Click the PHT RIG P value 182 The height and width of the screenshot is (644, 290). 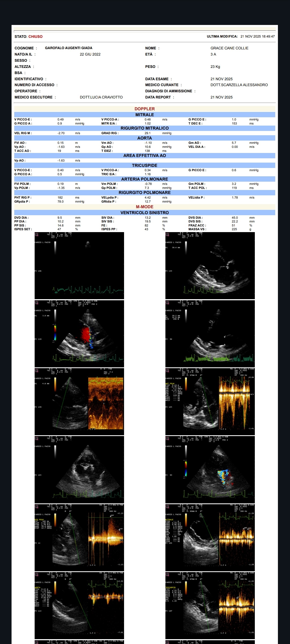tap(60, 197)
